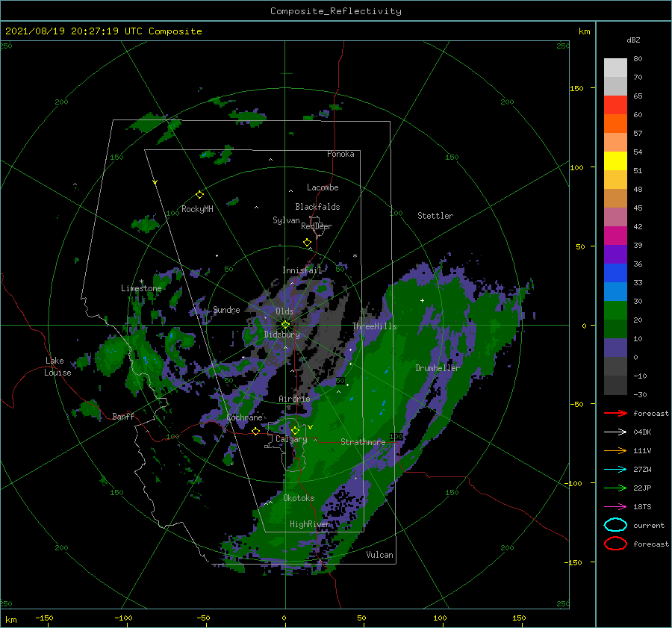Click the white 04DK arrow icon
The width and height of the screenshot is (672, 628).
pos(615,432)
